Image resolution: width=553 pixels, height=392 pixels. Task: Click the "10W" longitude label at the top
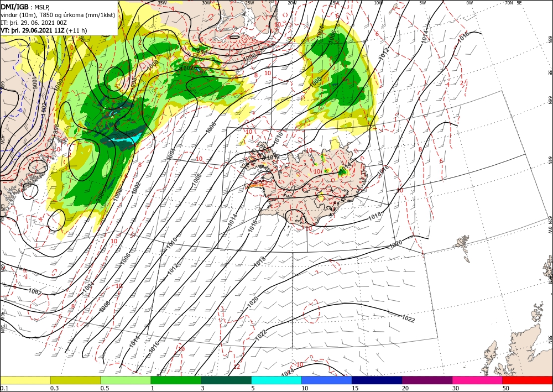pos(378,3)
